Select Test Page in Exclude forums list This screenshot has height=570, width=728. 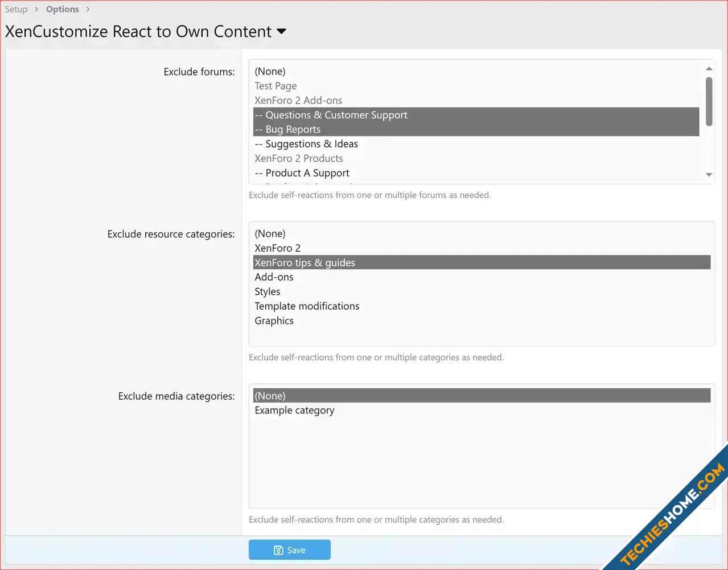pyautogui.click(x=476, y=86)
